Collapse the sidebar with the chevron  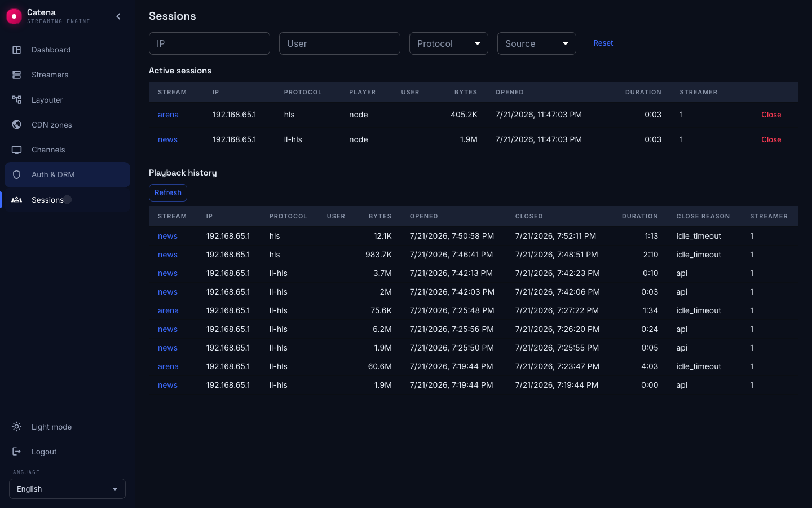tap(118, 16)
